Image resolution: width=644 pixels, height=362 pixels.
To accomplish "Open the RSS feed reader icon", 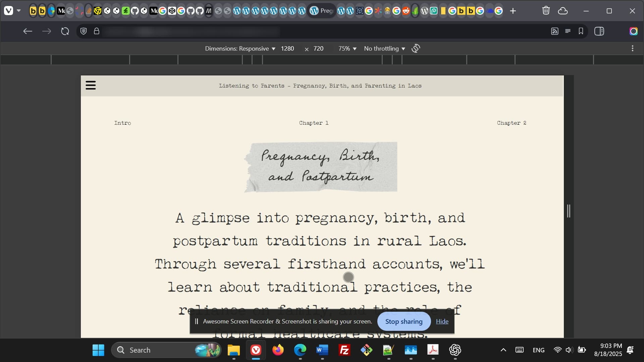I will [x=555, y=31].
